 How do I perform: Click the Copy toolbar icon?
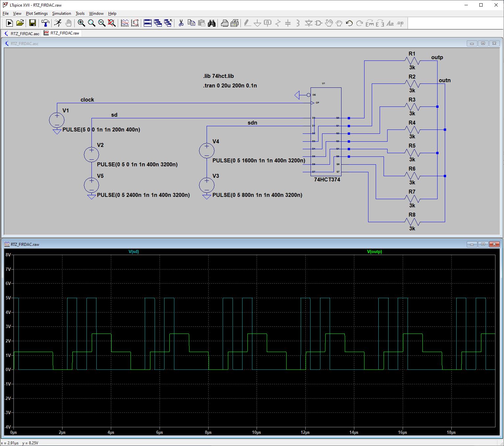(191, 23)
